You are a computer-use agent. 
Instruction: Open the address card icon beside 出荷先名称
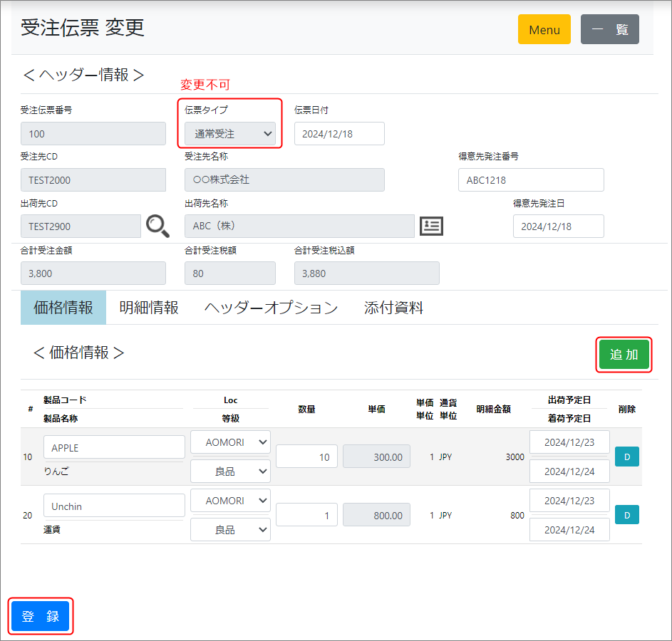click(431, 226)
